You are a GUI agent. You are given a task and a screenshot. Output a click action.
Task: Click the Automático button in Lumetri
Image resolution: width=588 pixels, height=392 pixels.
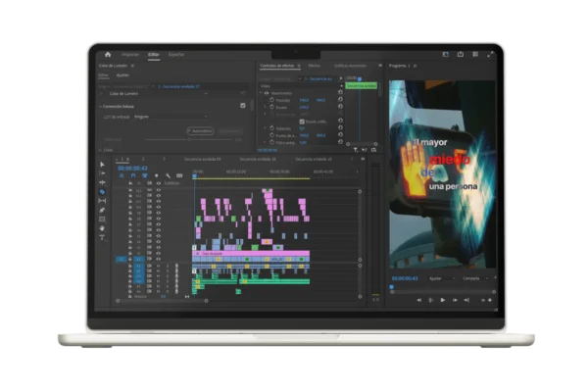[x=199, y=130]
